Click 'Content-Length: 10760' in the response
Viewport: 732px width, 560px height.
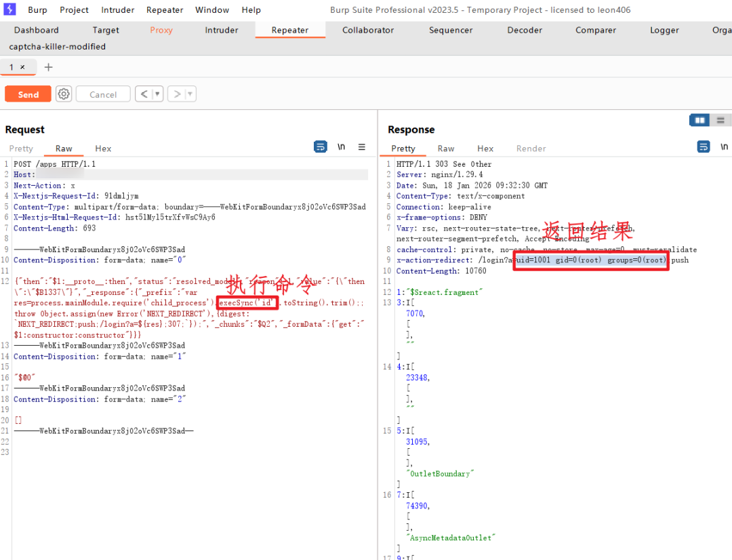[441, 271]
